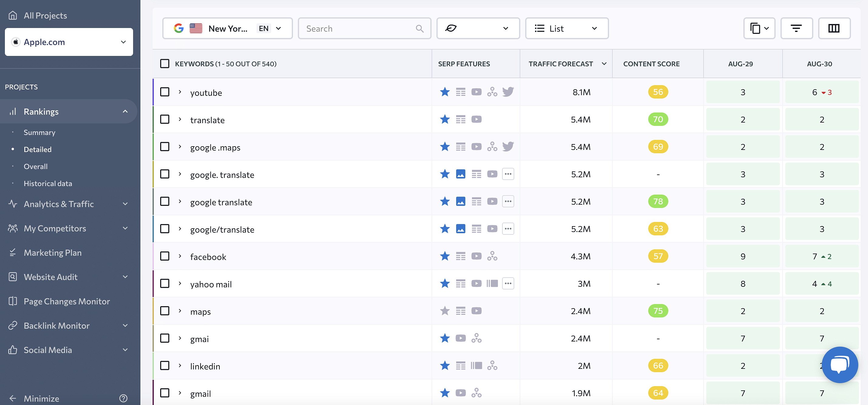Click the star icon in gmai row
The image size is (868, 405).
click(445, 338)
